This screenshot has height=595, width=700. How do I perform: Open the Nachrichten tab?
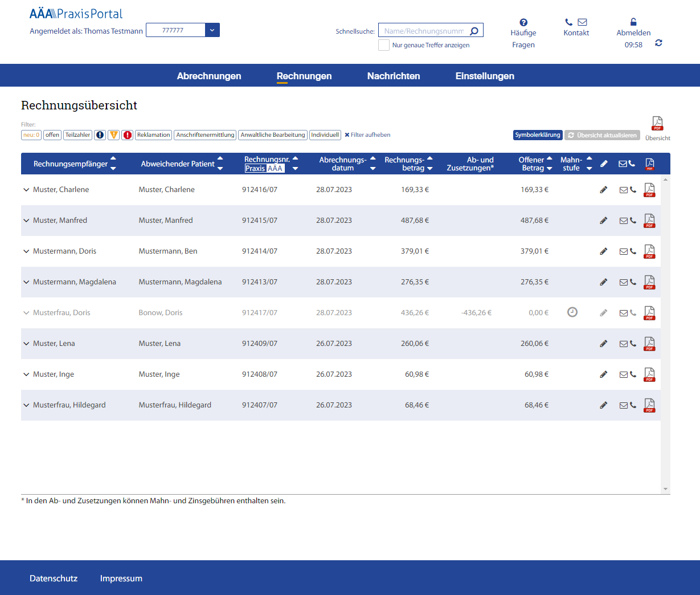[x=394, y=76]
